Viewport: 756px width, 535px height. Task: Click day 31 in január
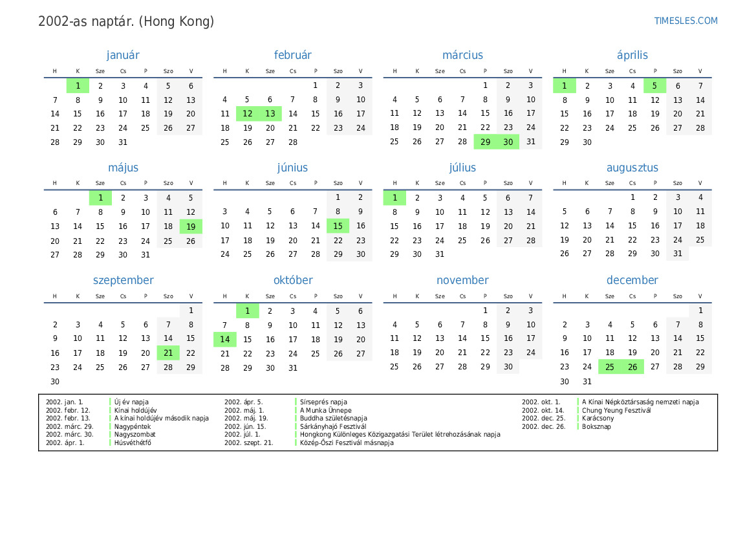tap(123, 142)
